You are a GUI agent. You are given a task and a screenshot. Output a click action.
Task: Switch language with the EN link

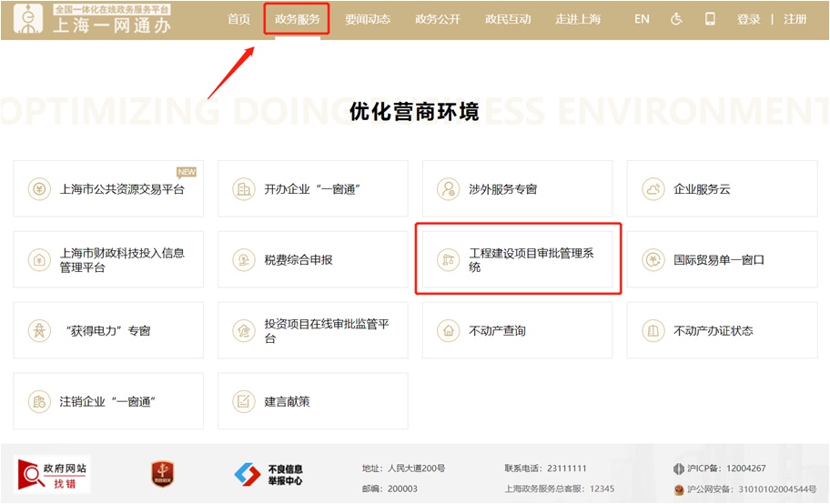(642, 19)
